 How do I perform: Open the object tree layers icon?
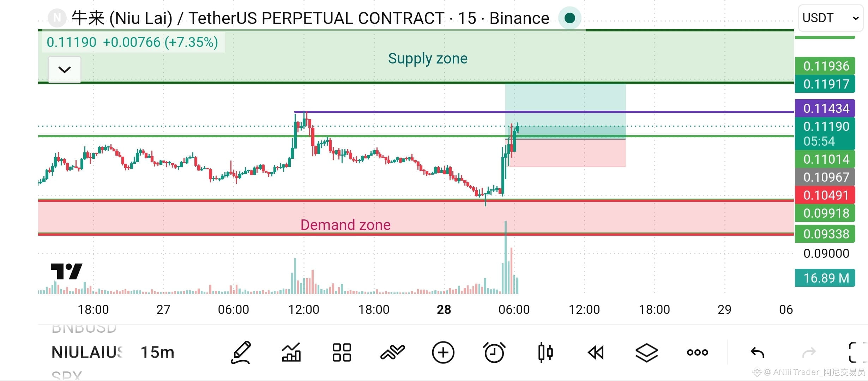[646, 352]
